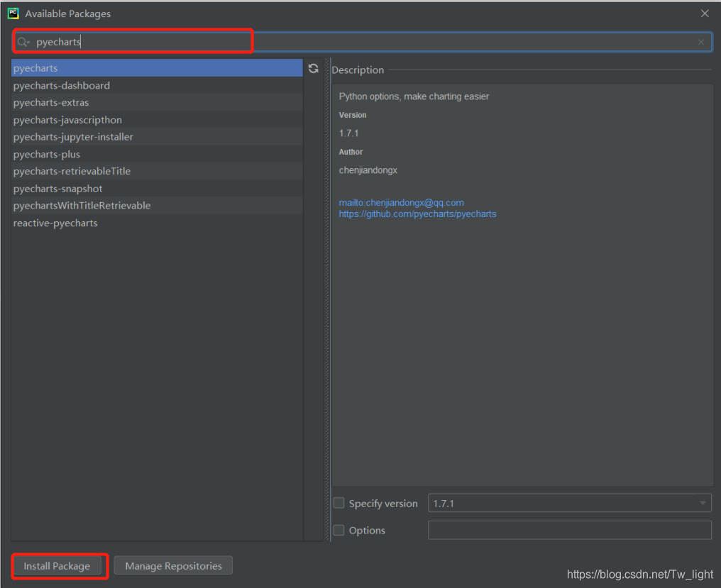Click the author name chenjiandongx
Viewport: 721px width, 588px height.
point(368,170)
